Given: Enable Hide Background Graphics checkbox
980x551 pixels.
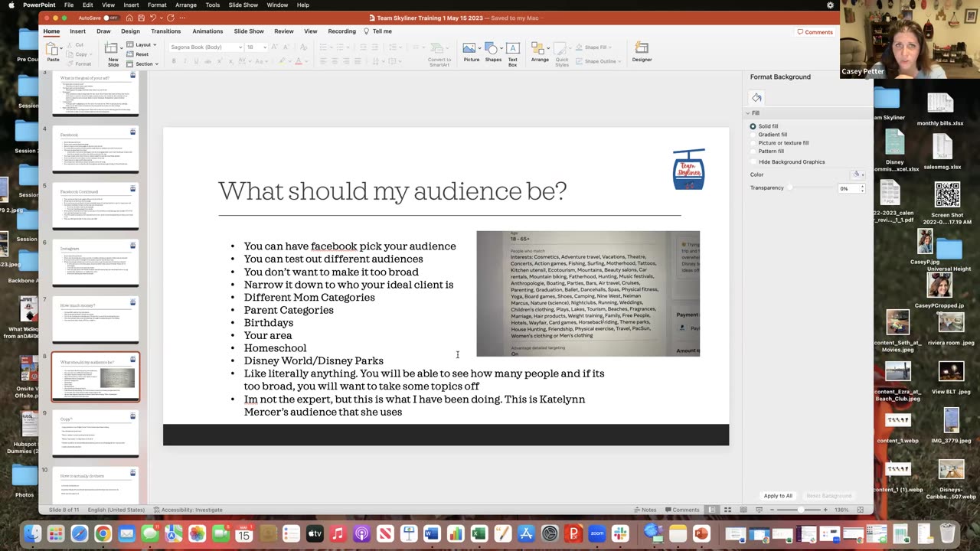Looking at the screenshot, I should 753,162.
